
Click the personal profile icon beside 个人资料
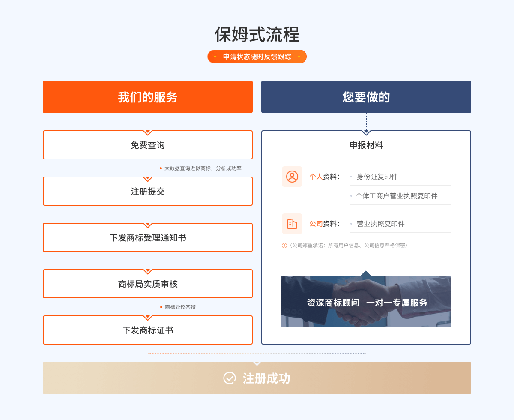point(292,177)
